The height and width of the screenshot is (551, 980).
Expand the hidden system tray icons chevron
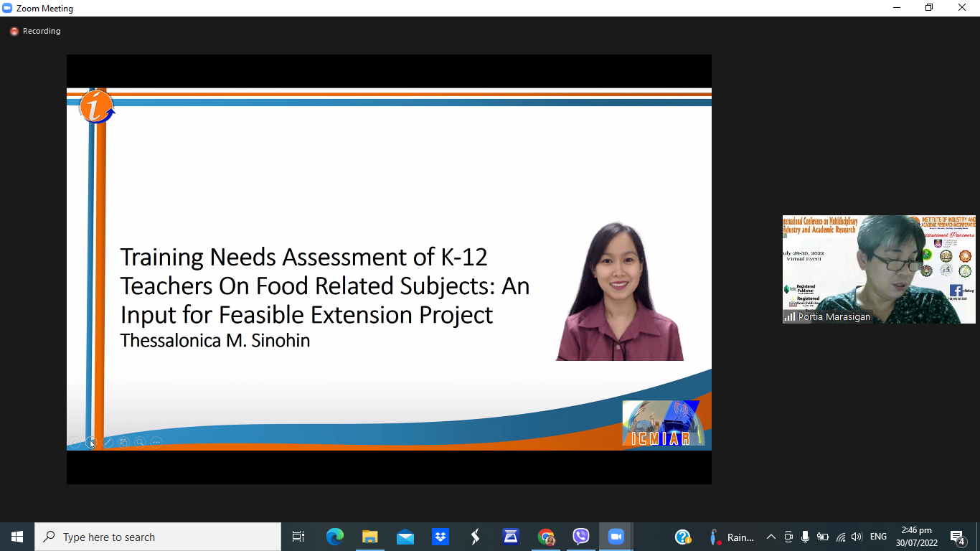(771, 537)
